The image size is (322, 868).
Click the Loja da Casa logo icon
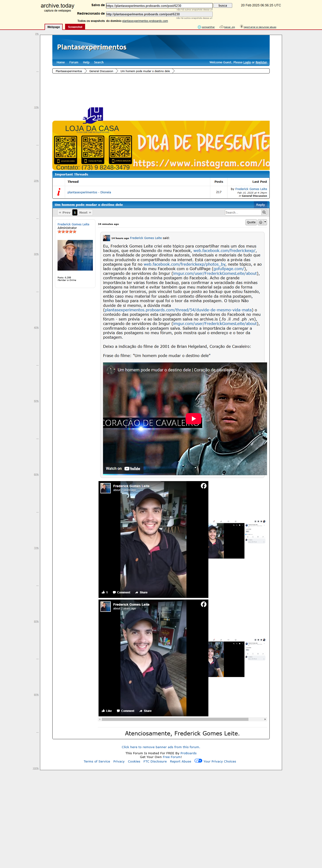pyautogui.click(x=93, y=116)
